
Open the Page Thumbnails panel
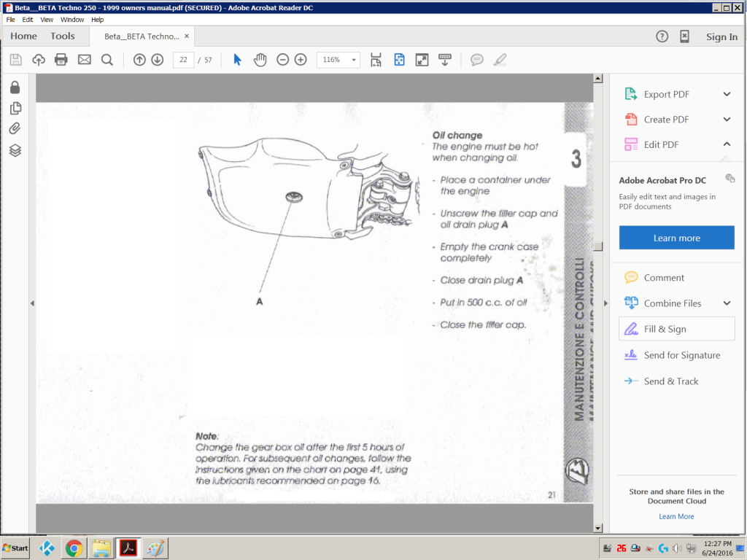click(x=15, y=108)
